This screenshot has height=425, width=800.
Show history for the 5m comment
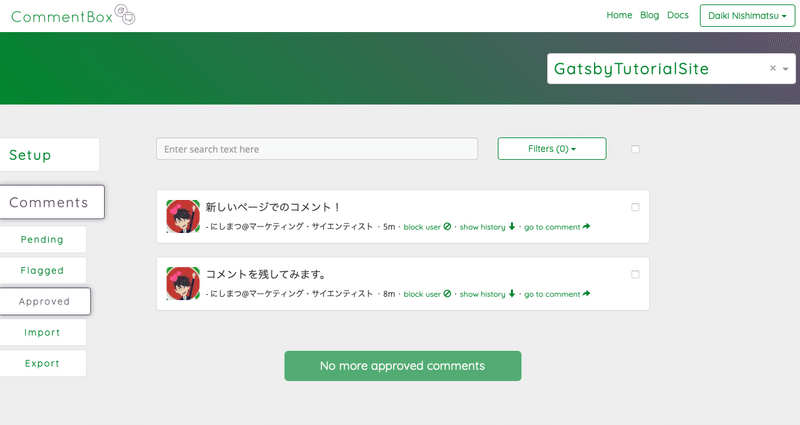click(487, 227)
